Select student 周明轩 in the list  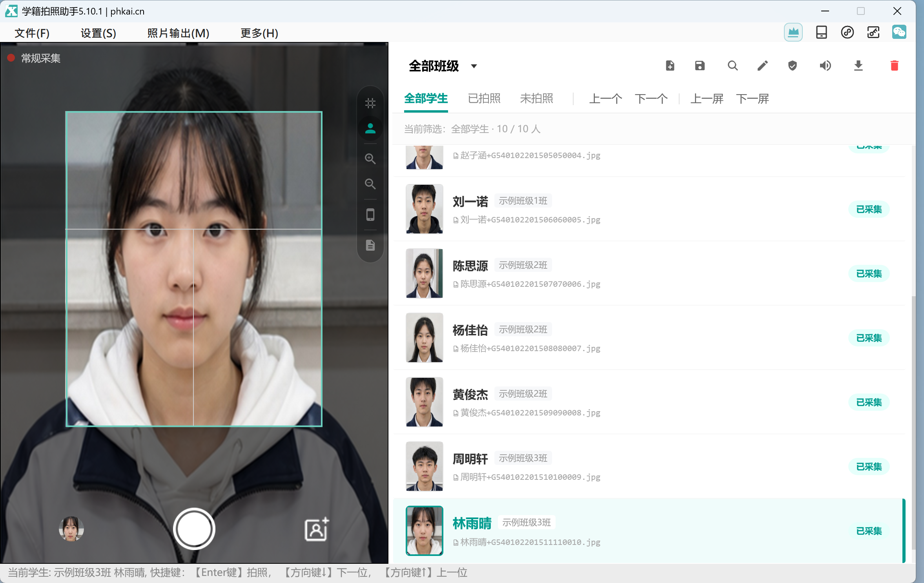[649, 466]
